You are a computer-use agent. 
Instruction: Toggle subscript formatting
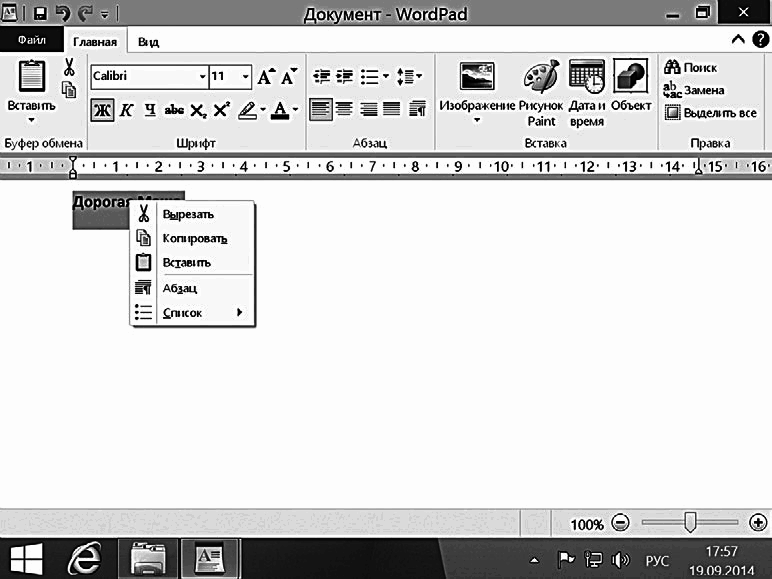pos(198,111)
